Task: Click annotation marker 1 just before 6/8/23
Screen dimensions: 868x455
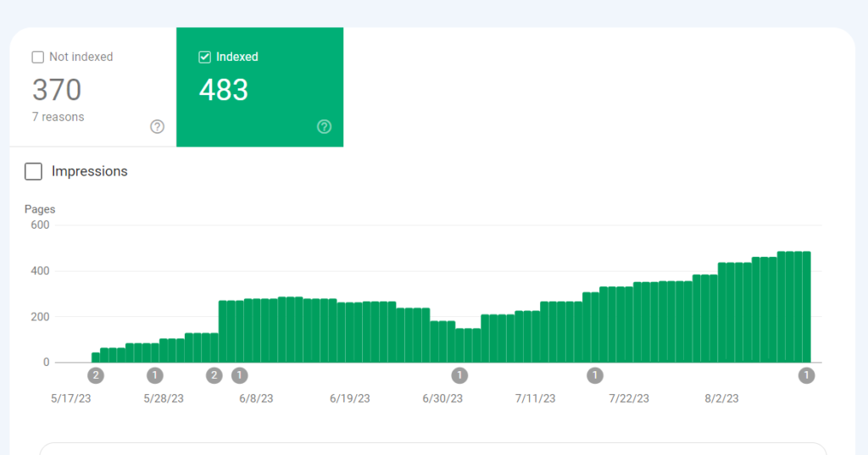Action: coord(239,375)
